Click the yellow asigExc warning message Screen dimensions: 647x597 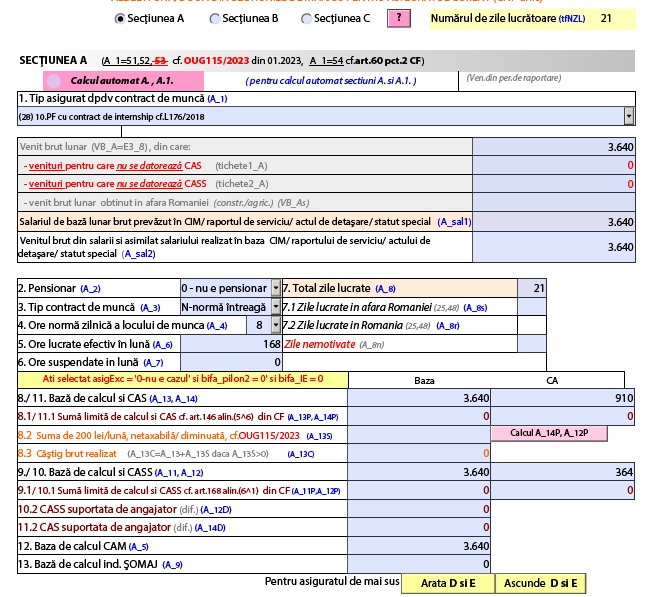click(183, 379)
